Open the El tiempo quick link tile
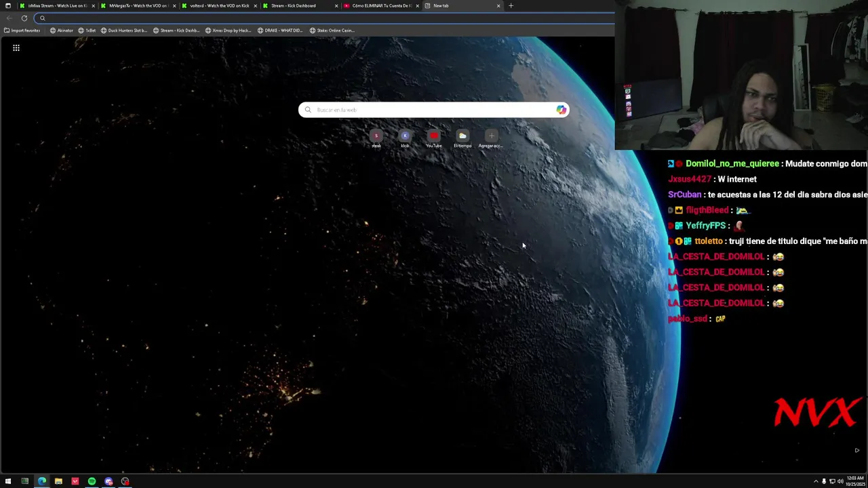Screen dimensions: 868x488 click(462, 139)
